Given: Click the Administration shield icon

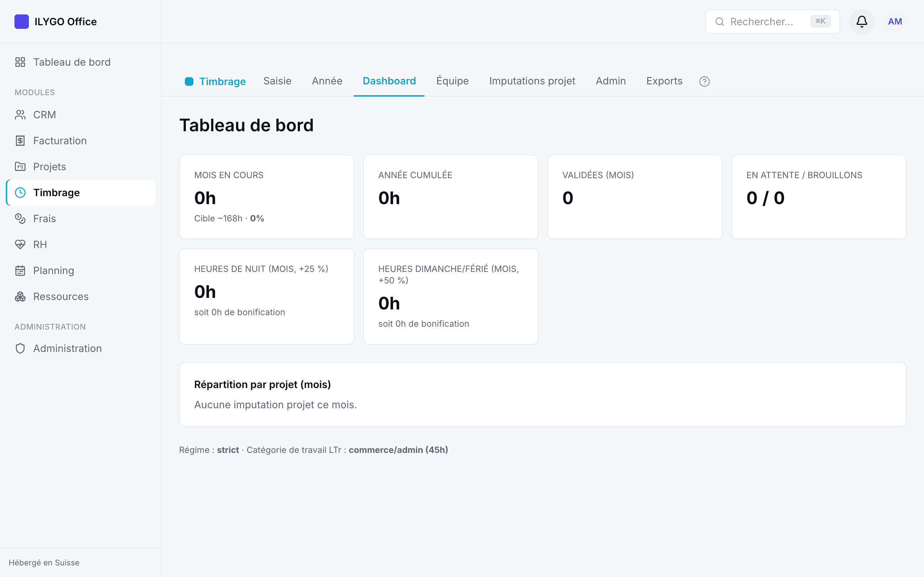Looking at the screenshot, I should pyautogui.click(x=20, y=348).
